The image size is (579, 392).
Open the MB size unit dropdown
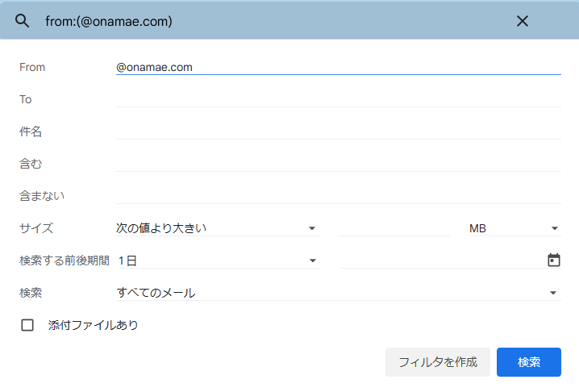[514, 228]
